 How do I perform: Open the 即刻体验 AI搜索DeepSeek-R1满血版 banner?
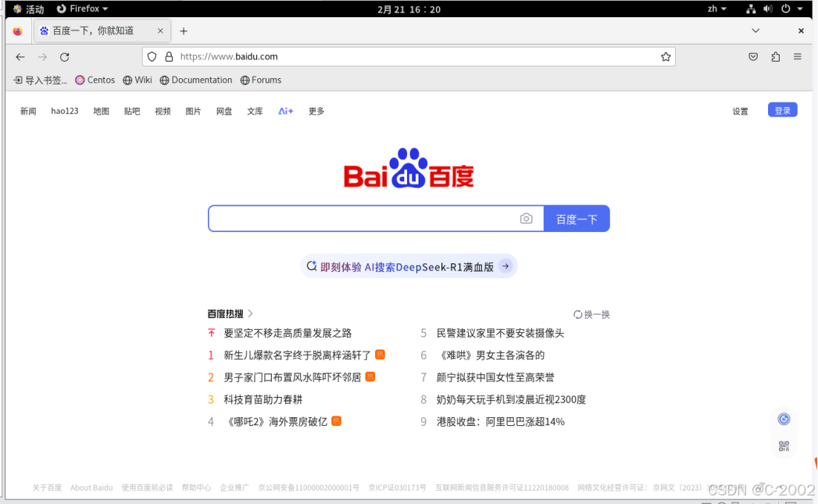pos(409,266)
